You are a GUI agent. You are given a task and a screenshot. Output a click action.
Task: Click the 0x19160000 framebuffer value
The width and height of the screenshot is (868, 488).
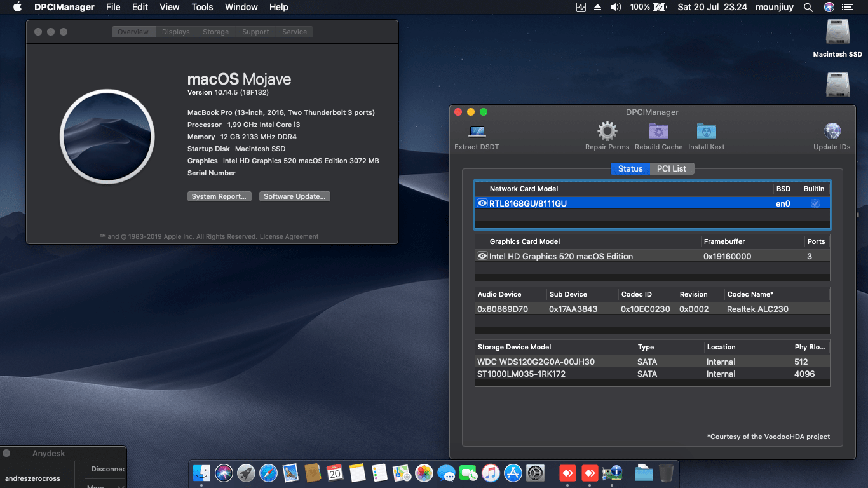727,256
